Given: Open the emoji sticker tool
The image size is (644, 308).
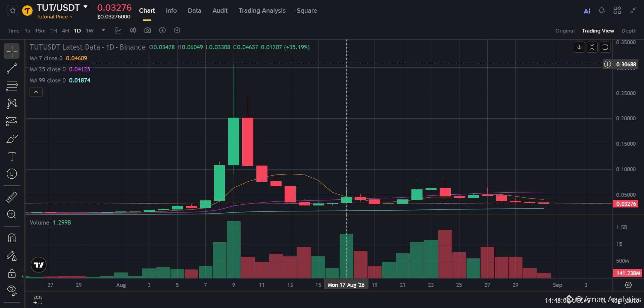Looking at the screenshot, I should click(12, 174).
